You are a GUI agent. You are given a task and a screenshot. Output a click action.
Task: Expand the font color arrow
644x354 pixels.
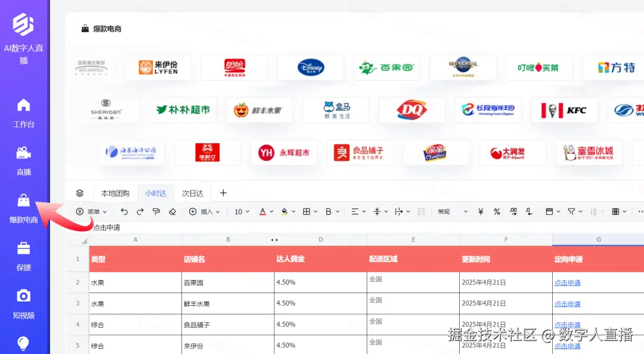[271, 212]
